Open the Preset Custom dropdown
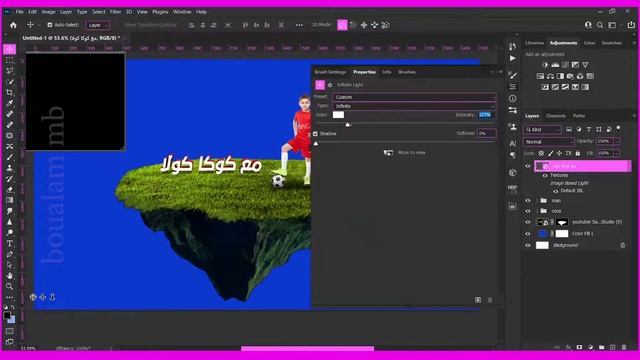The width and height of the screenshot is (640, 360). coord(414,97)
